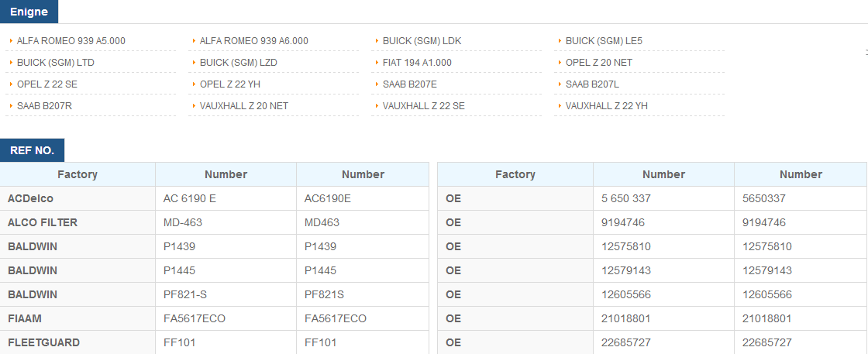Viewport: 868px width, 354px height.
Task: Click the ACDelco factory cell
Action: (x=77, y=198)
